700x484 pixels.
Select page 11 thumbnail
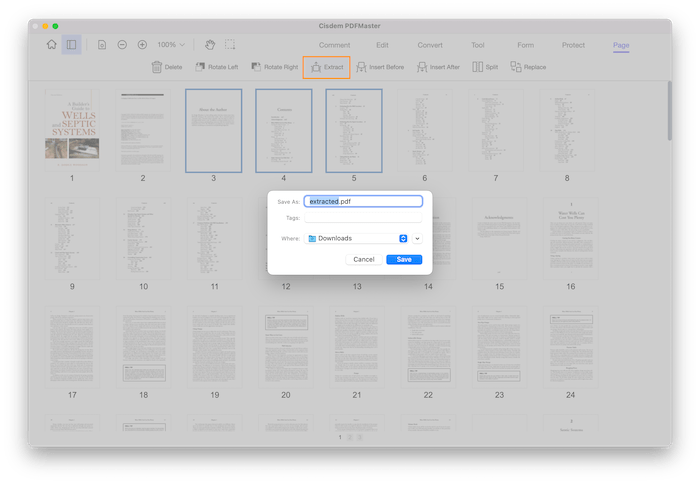click(215, 238)
